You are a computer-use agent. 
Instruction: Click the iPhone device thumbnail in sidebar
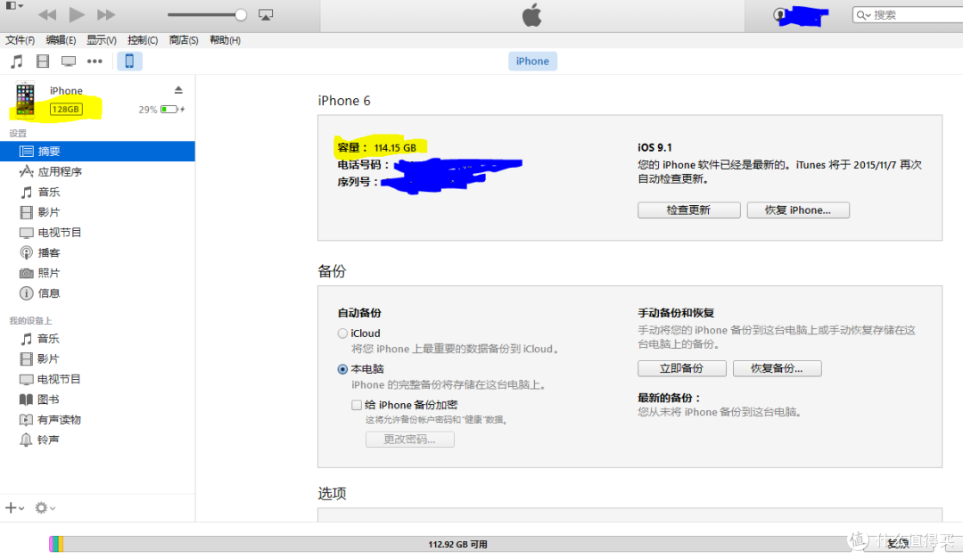(25, 98)
